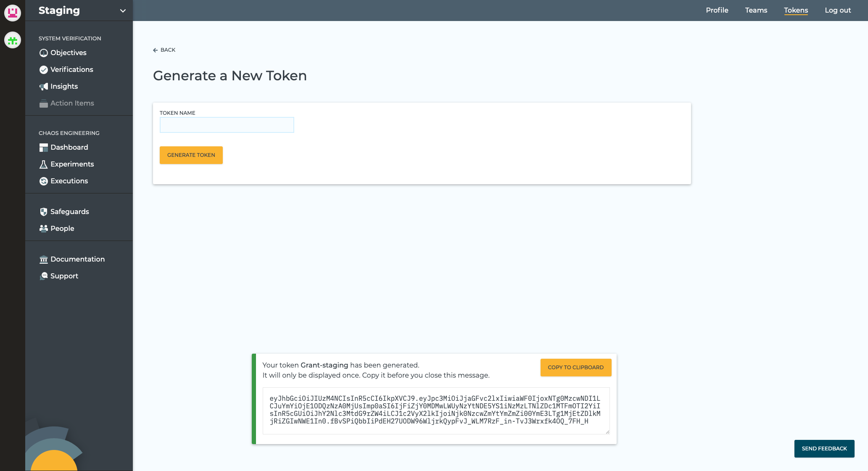868x471 pixels.
Task: Click the 'It will only be displayed once' message
Action: coord(376,375)
